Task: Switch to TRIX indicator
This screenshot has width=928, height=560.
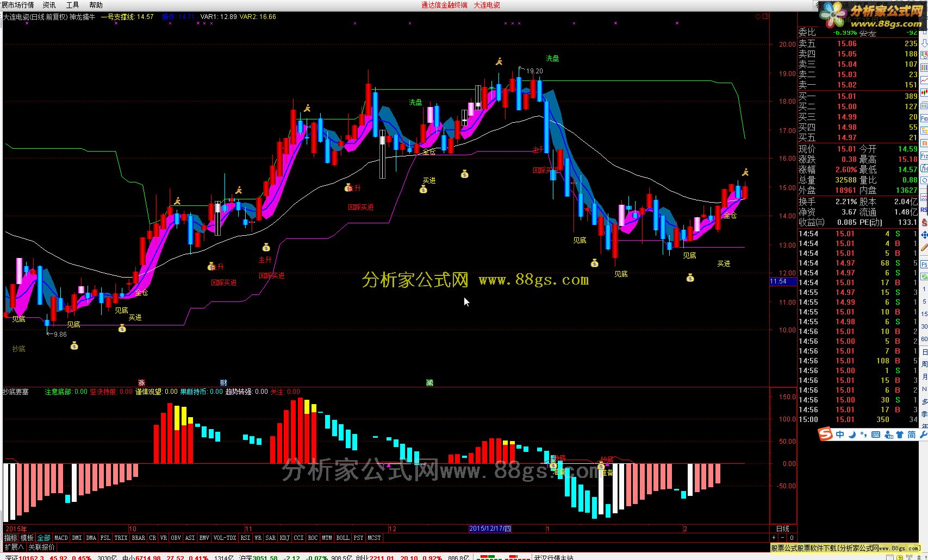Action: pyautogui.click(x=121, y=538)
